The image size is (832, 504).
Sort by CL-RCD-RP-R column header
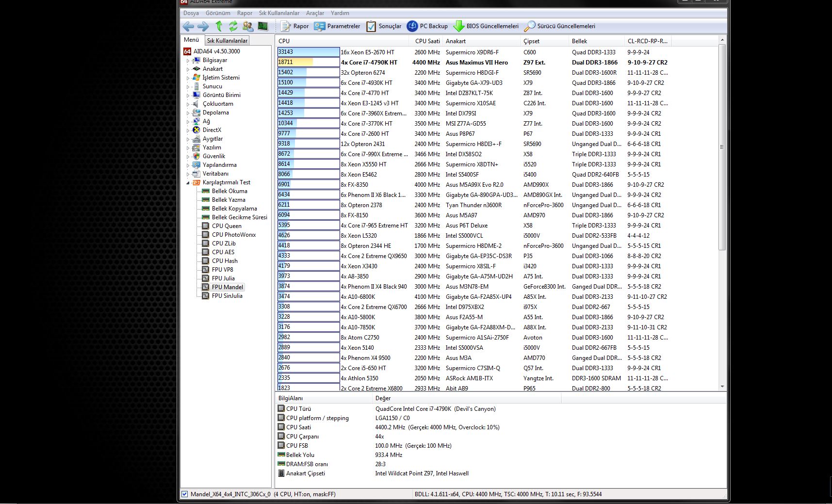[x=648, y=41]
